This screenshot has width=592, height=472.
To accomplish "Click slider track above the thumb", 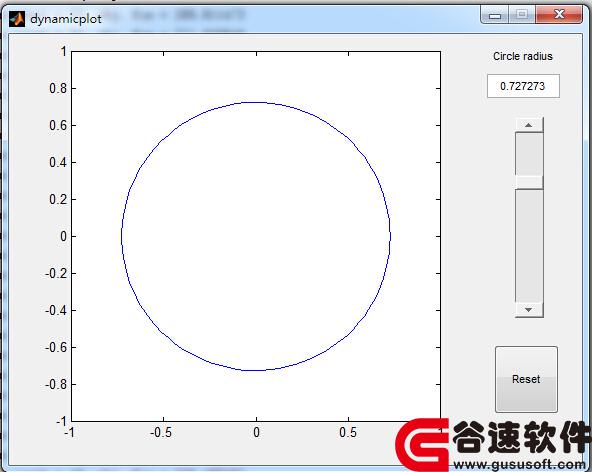I will click(529, 154).
